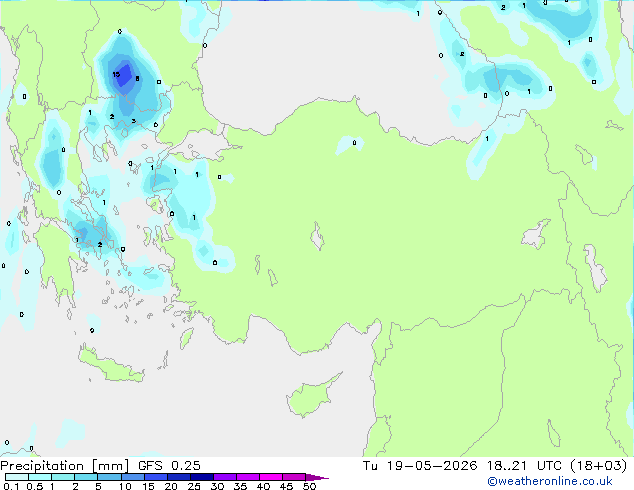Click the 2–5 mm legend swatch

pyautogui.click(x=86, y=477)
